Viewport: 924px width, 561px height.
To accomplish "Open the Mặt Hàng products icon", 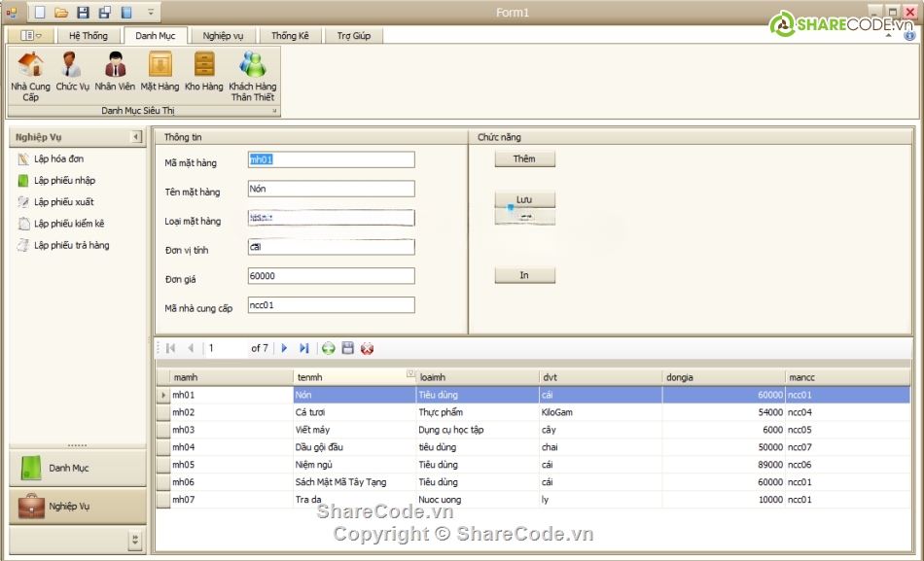I will 160,71.
